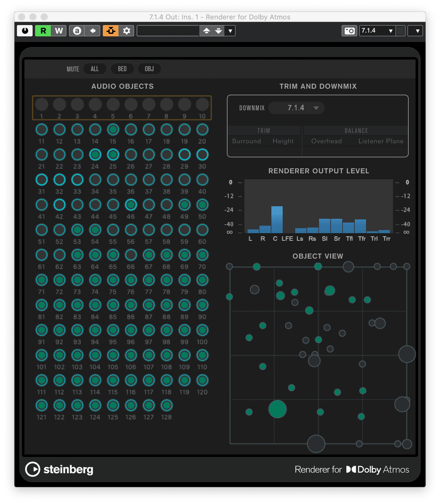Toggle audio object 15
Viewport: 440px width, 504px height.
(x=113, y=129)
